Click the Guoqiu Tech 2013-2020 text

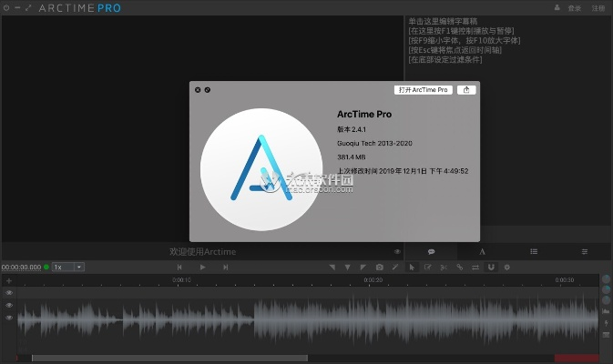point(374,144)
